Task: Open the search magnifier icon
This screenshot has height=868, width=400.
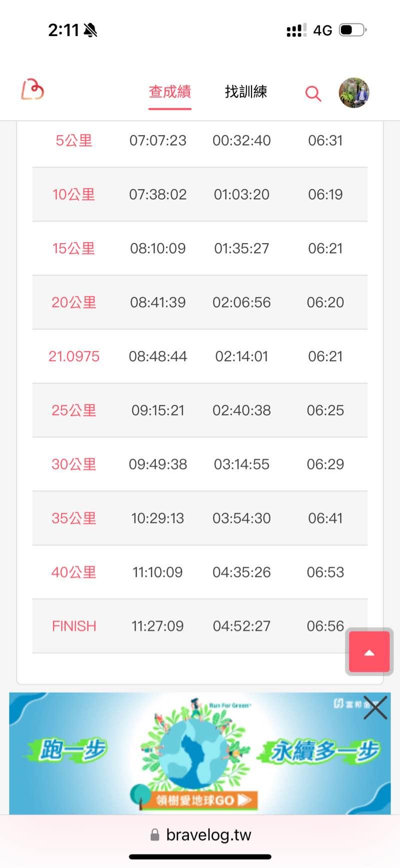Action: (313, 93)
